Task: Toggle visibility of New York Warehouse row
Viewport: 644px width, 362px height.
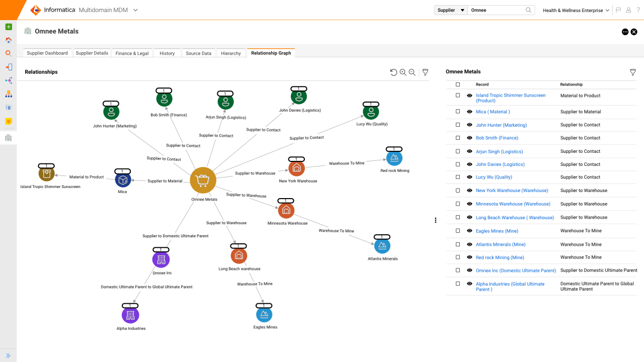Action: [469, 191]
